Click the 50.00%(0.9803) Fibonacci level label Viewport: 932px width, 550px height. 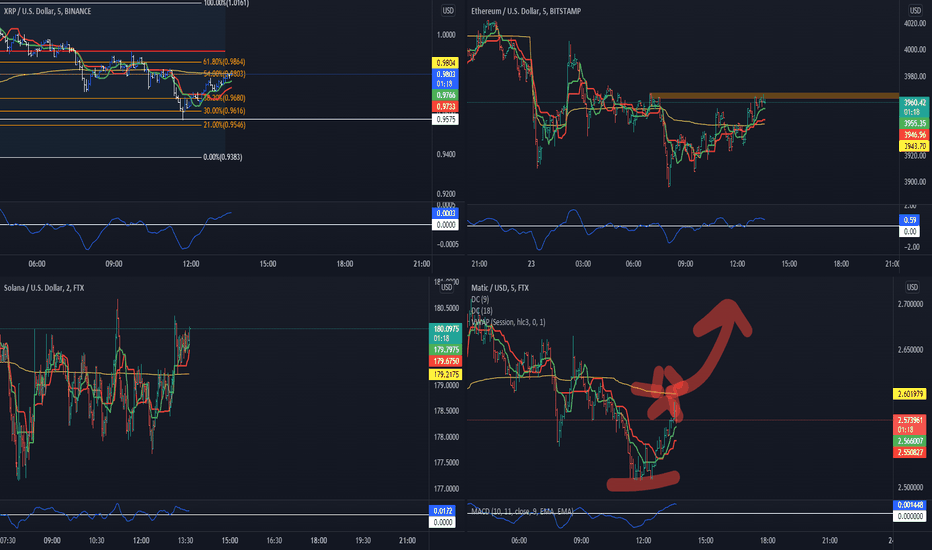pyautogui.click(x=224, y=74)
